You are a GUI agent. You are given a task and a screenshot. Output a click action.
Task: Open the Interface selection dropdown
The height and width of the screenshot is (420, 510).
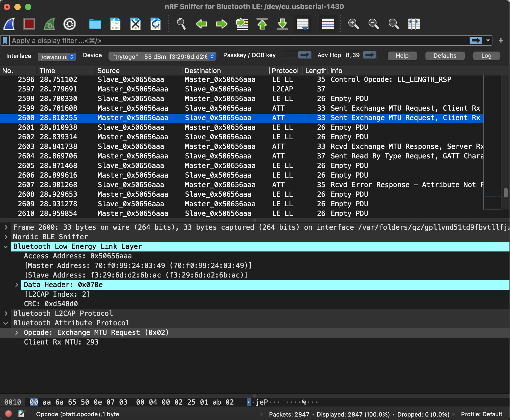click(x=57, y=57)
